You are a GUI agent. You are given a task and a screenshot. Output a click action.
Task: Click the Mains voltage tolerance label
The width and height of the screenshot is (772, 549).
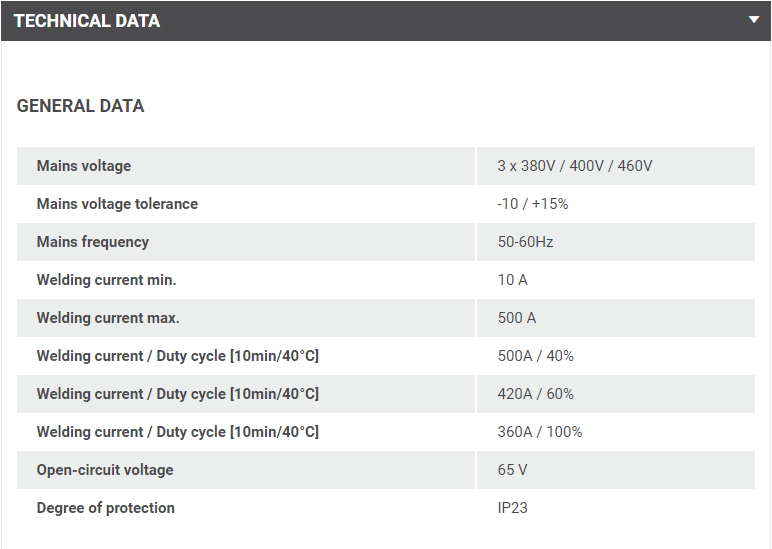[x=117, y=204]
